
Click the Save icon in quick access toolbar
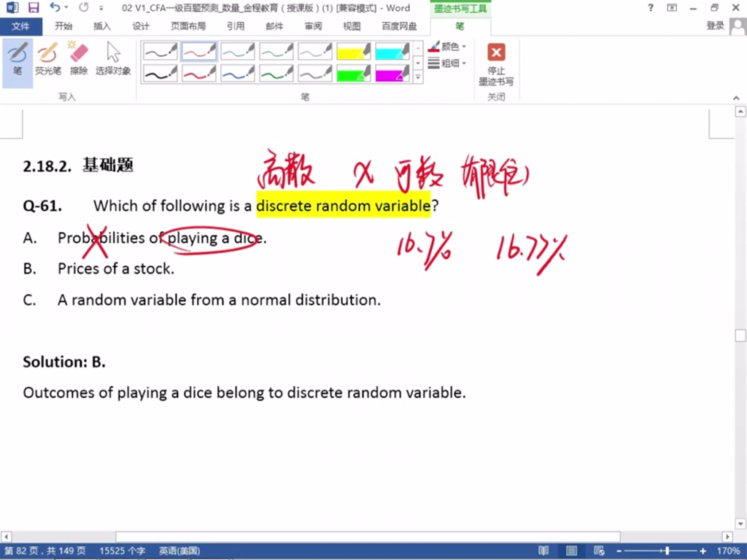(34, 8)
